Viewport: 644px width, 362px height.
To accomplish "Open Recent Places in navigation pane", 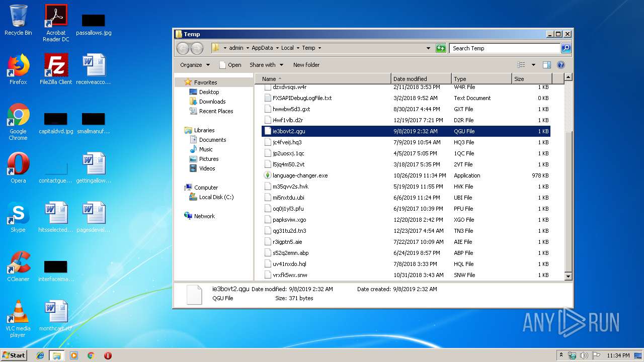I will pyautogui.click(x=216, y=111).
